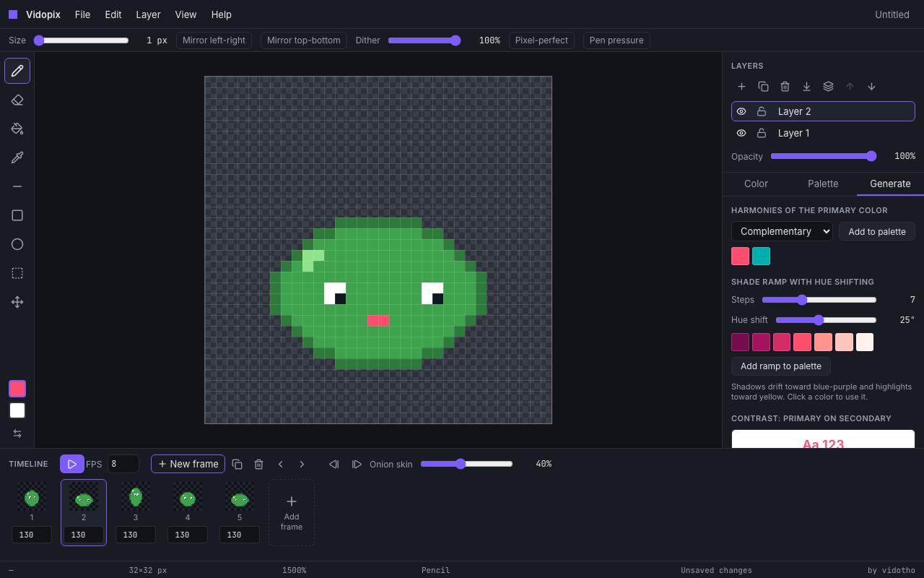Pick the teal complementary swatch
The width and height of the screenshot is (924, 578).
[x=761, y=256]
